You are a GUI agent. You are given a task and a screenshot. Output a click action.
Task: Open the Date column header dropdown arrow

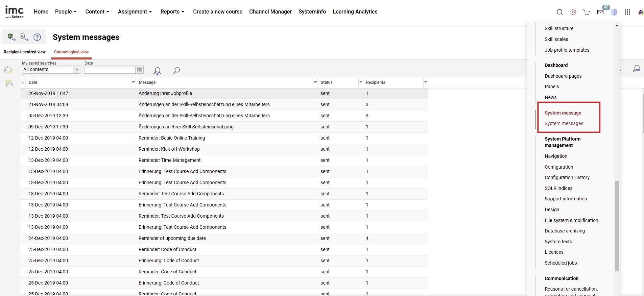pyautogui.click(x=133, y=82)
